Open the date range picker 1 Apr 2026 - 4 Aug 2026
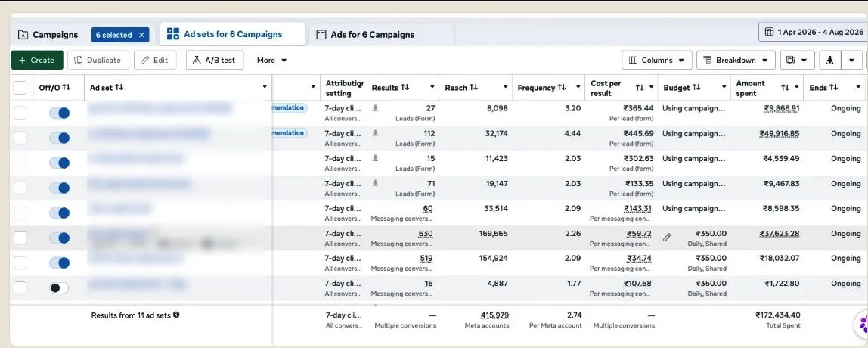Screen dimensions: 868x348 pyautogui.click(x=814, y=32)
